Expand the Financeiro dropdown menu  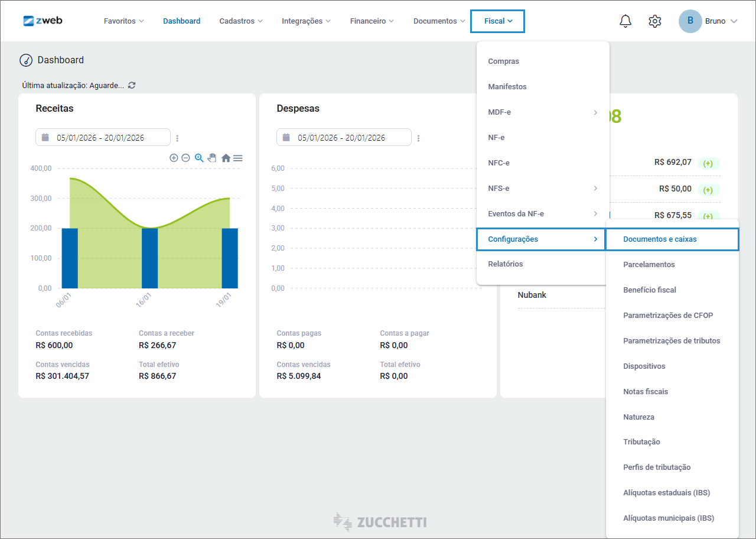(372, 21)
